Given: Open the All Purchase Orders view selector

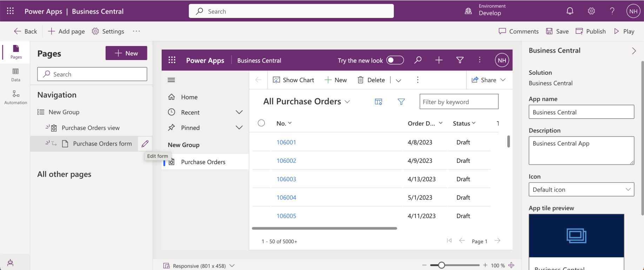Looking at the screenshot, I should [307, 101].
